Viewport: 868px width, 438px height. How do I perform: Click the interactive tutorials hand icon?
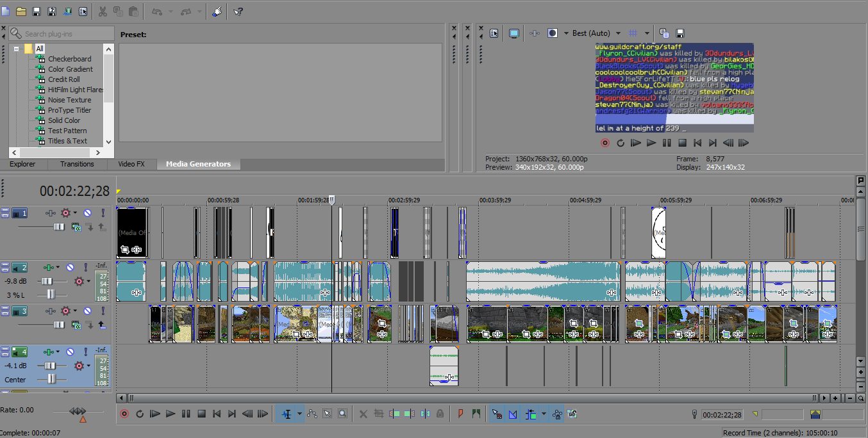[217, 12]
